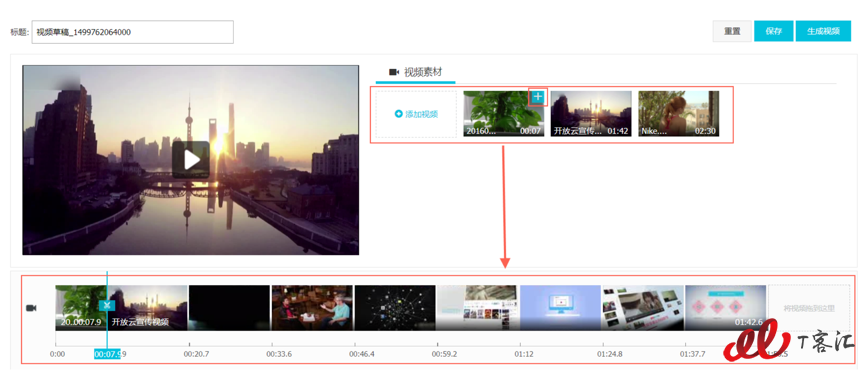Click the blue monitor clip in timeline
Image resolution: width=865 pixels, height=372 pixels.
click(560, 308)
